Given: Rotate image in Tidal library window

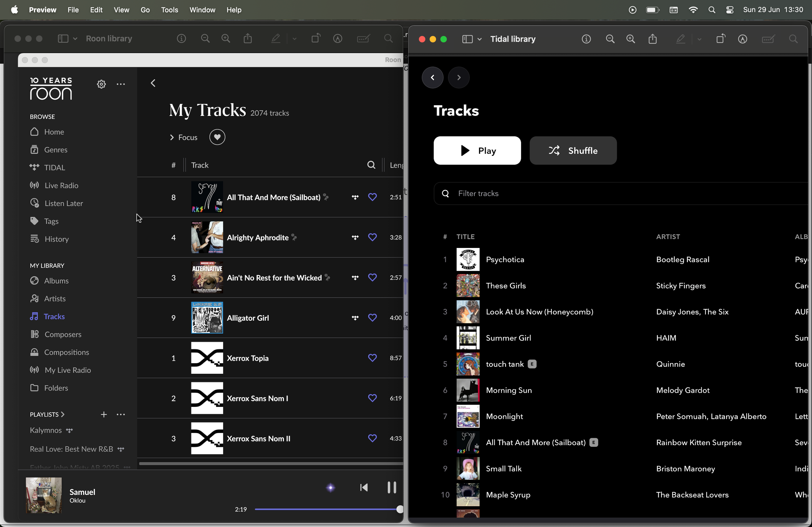Looking at the screenshot, I should (720, 39).
